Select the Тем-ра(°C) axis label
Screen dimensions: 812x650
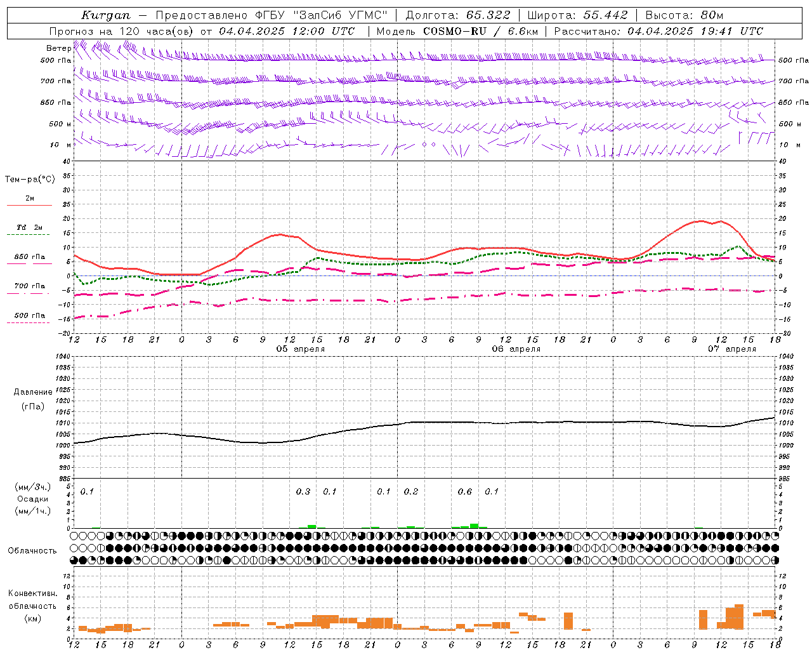click(30, 180)
